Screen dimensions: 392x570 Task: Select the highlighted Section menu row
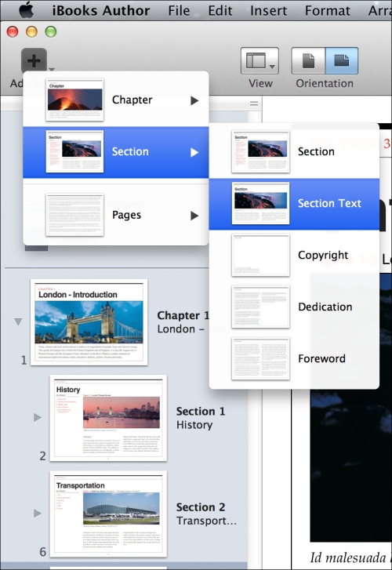pyautogui.click(x=115, y=152)
